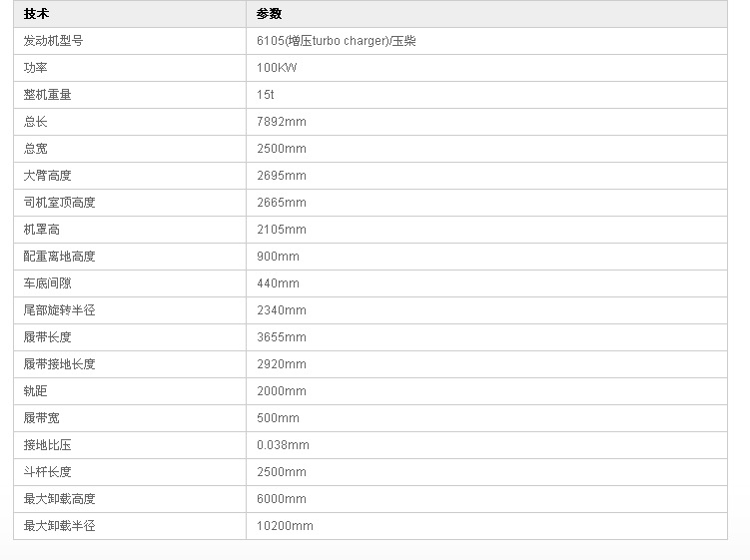Viewport: 750px width, 560px height.
Task: Click the 0.038mm ground pressure value
Action: [x=283, y=445]
